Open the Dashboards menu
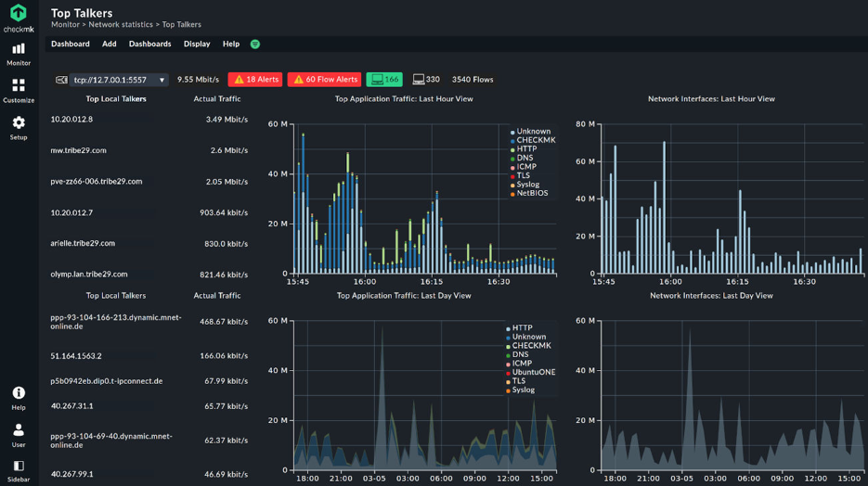Viewport: 868px width, 486px height. click(150, 45)
